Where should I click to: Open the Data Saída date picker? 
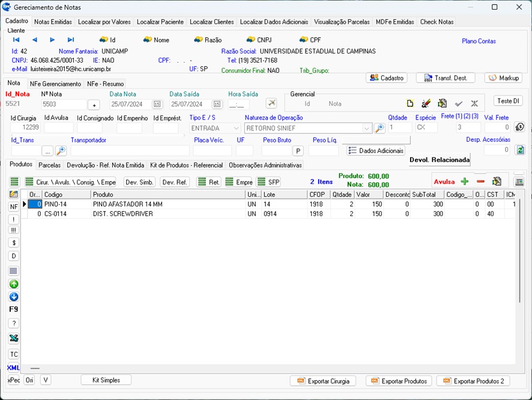[217, 105]
